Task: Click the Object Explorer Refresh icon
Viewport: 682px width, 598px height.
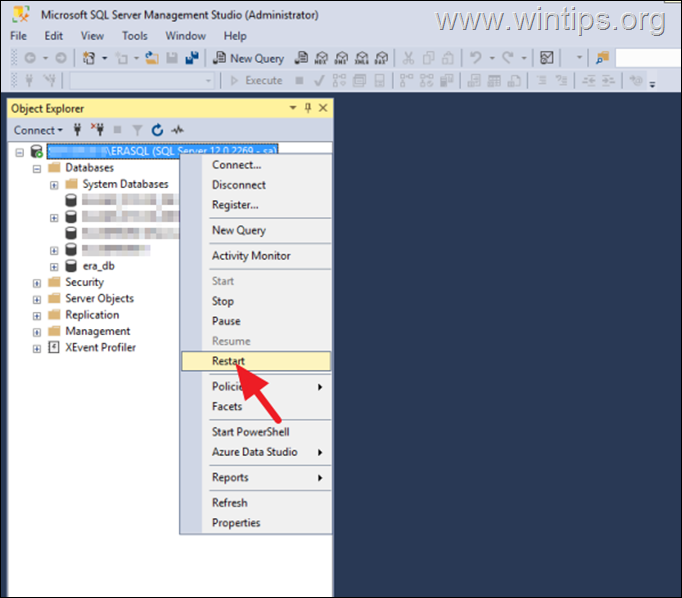Action: tap(157, 130)
